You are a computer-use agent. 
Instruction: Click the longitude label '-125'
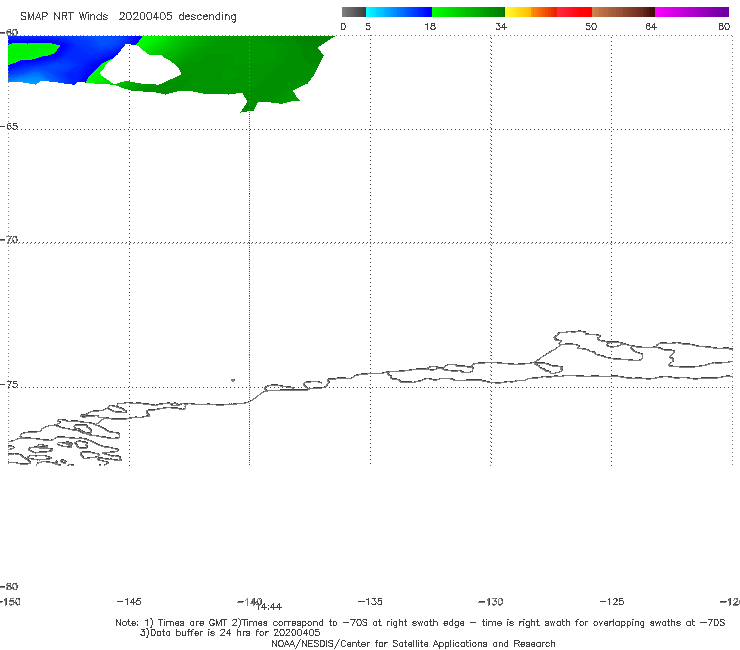coord(612,602)
